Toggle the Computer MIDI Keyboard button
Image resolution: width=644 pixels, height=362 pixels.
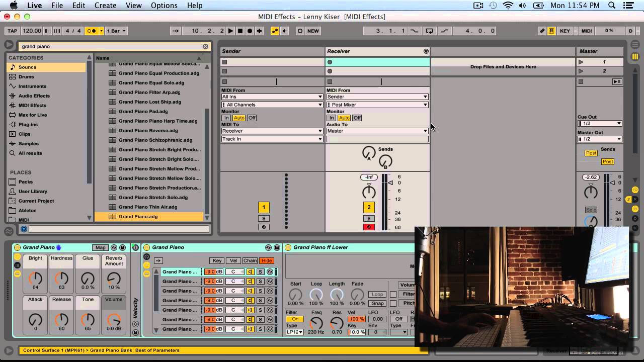pyautogui.click(x=551, y=31)
